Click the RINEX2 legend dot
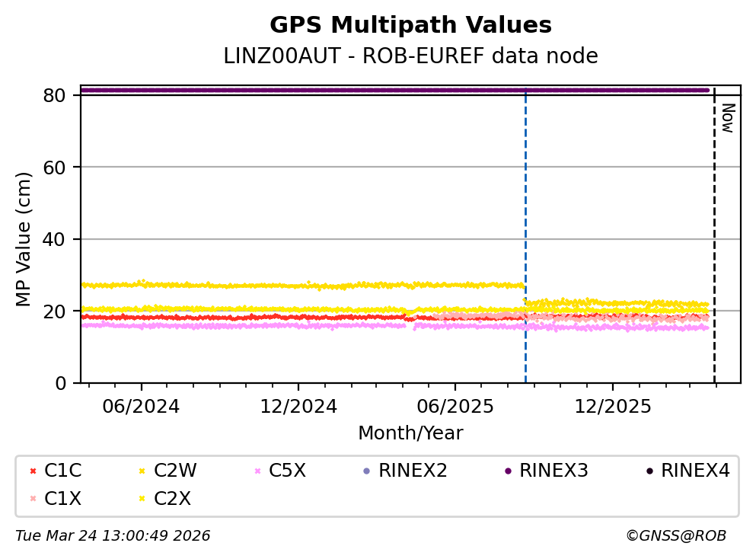Viewport: 756px width, 559px height. (x=366, y=471)
